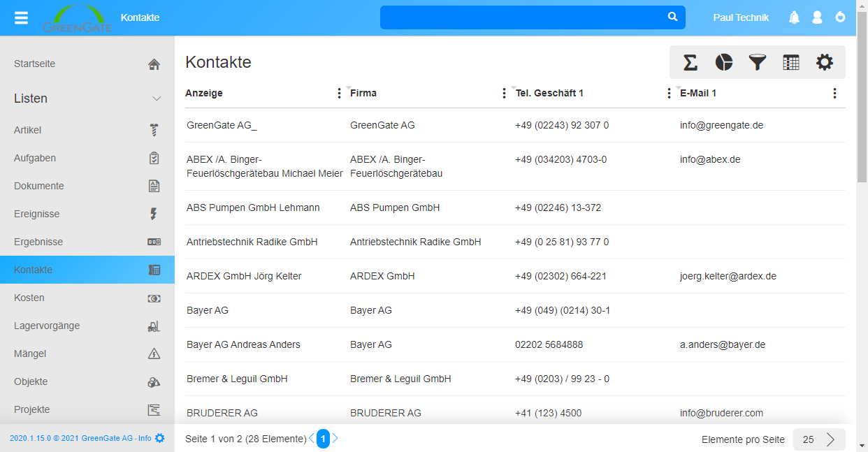Open Firma column options menu
868x452 pixels.
coord(505,93)
